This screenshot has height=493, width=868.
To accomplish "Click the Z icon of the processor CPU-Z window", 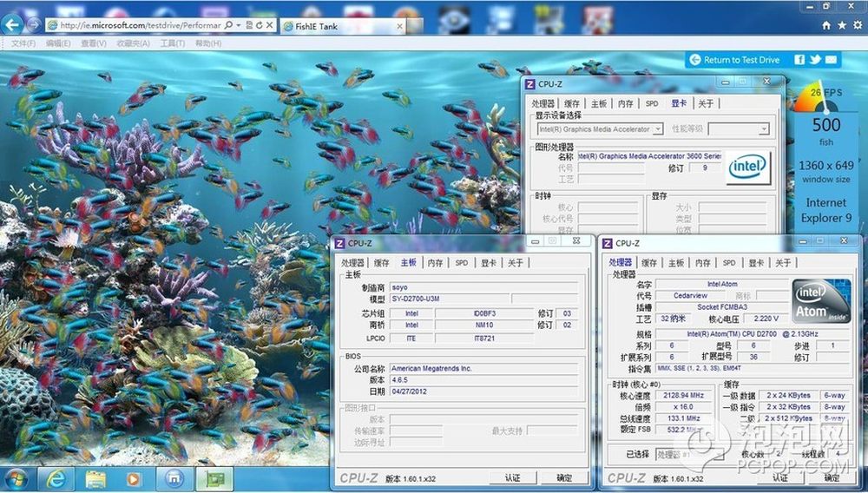I will pos(608,243).
